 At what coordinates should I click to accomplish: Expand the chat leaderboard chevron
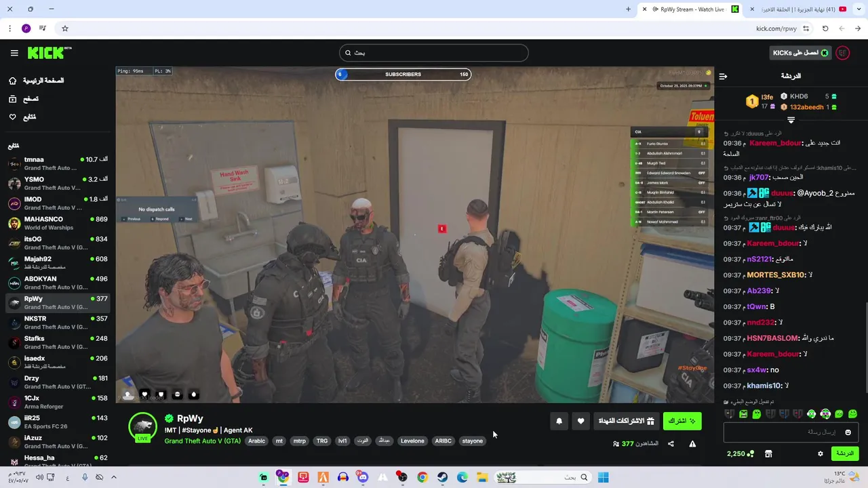point(791,120)
